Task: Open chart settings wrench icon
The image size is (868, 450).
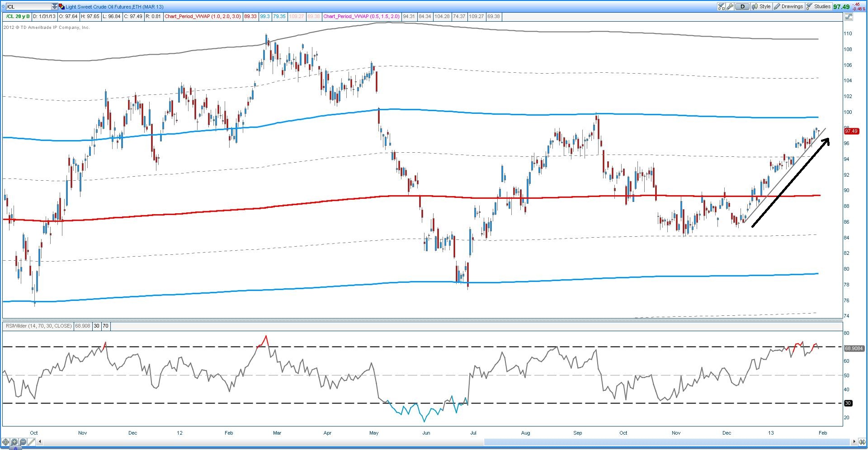Action: click(x=730, y=6)
